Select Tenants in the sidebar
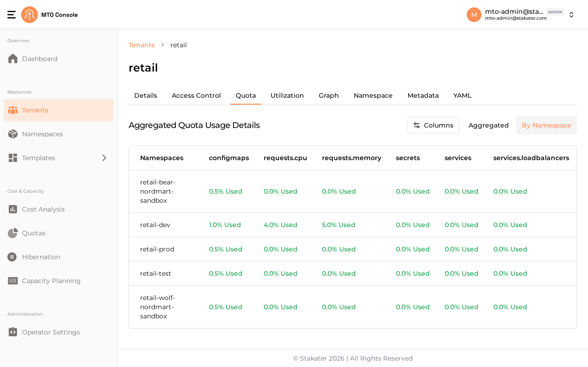588x367 pixels. [x=59, y=110]
